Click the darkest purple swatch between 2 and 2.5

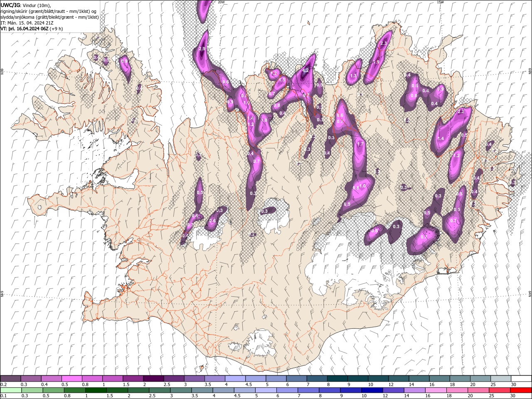(153, 379)
